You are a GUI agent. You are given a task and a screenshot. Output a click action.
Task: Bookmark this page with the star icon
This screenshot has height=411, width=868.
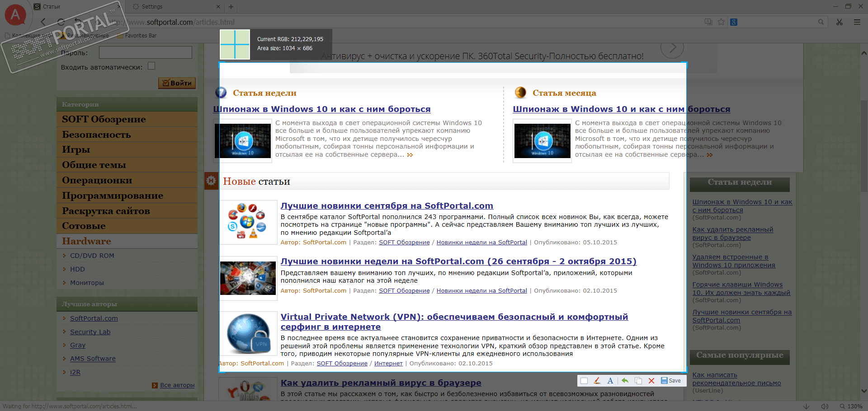point(721,22)
